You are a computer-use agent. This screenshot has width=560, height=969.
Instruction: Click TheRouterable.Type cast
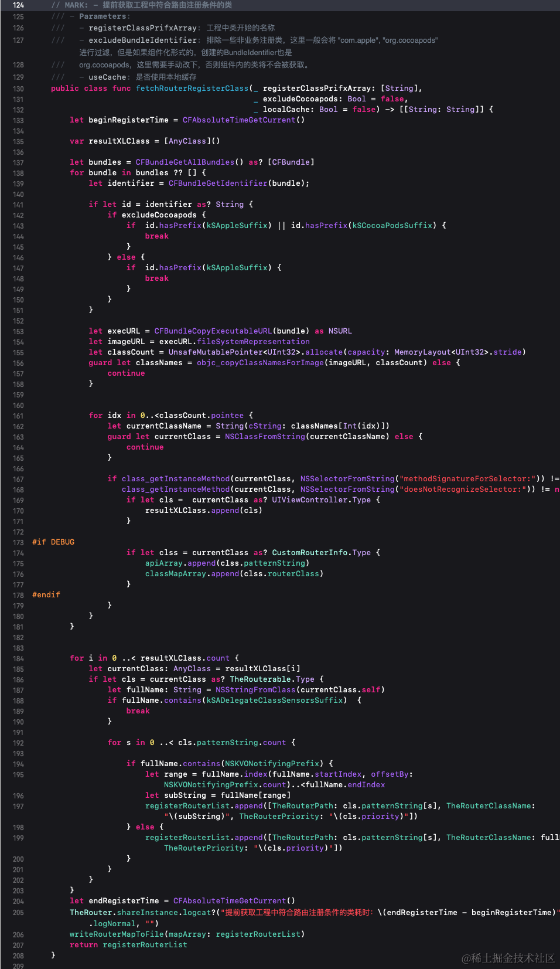272,679
